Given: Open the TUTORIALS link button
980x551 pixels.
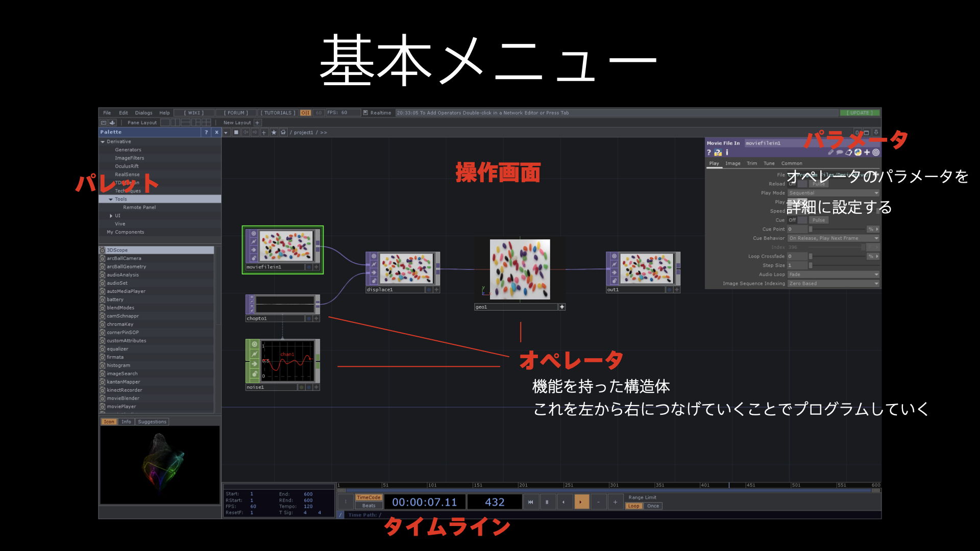Looking at the screenshot, I should coord(278,113).
